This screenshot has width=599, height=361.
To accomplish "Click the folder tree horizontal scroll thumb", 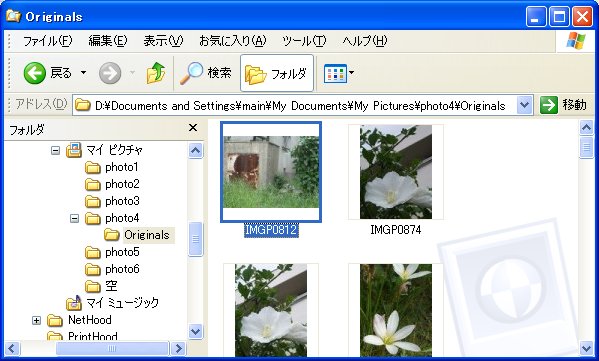I will coord(112,348).
